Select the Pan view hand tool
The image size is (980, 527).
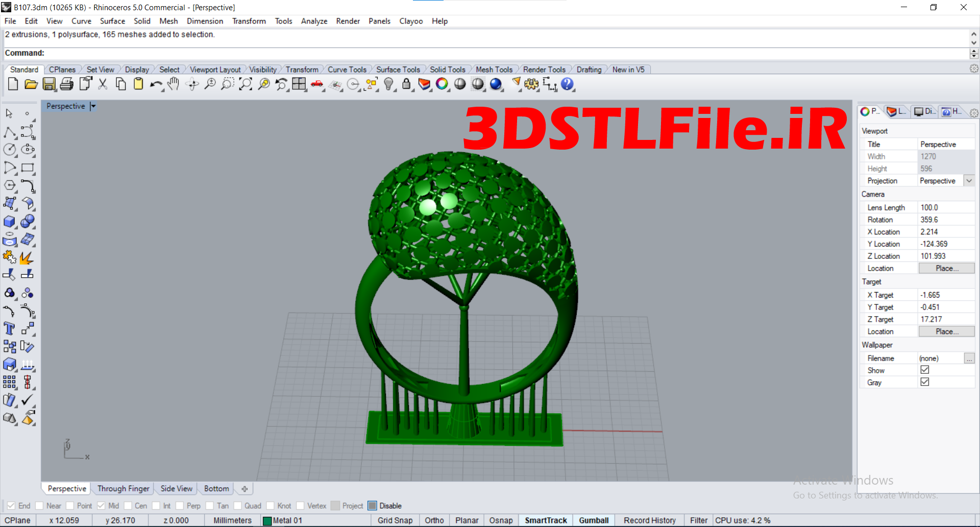coord(174,84)
